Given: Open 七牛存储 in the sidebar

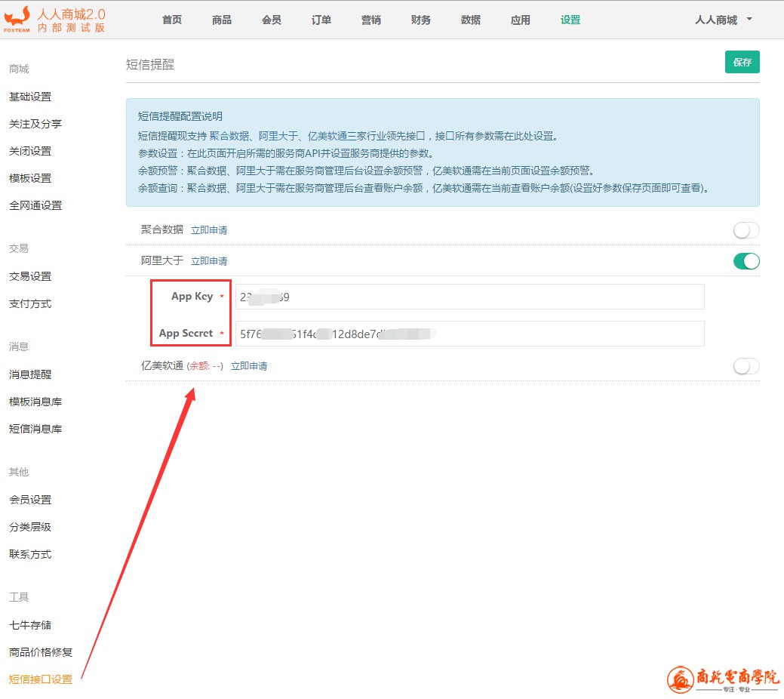Looking at the screenshot, I should [30, 625].
